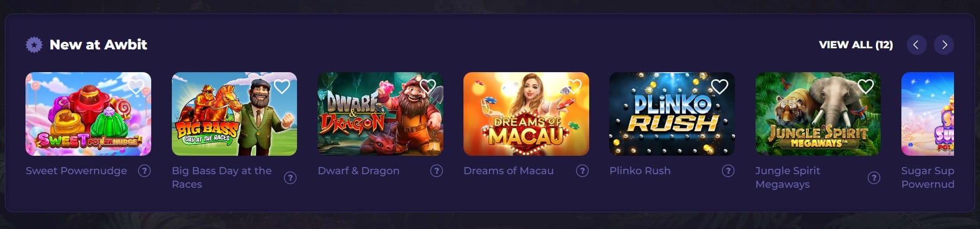
Task: Open Jungle Spirit Megaways thumbnail
Action: [818, 114]
